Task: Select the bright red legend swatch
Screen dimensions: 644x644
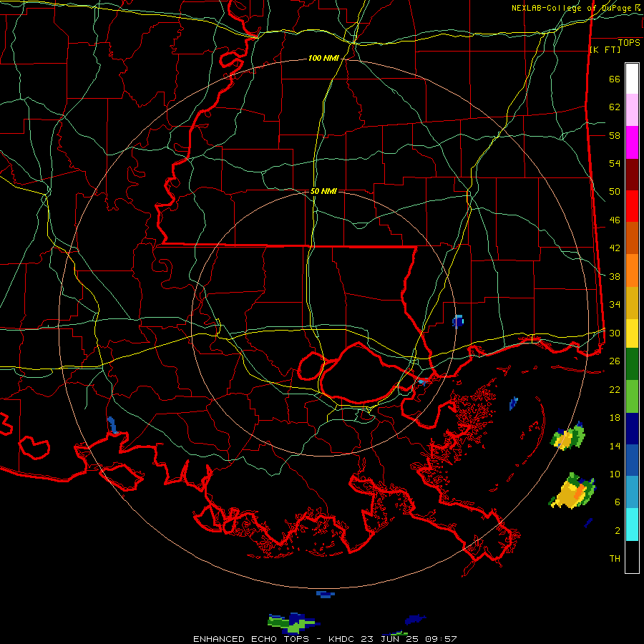Action: [632, 206]
